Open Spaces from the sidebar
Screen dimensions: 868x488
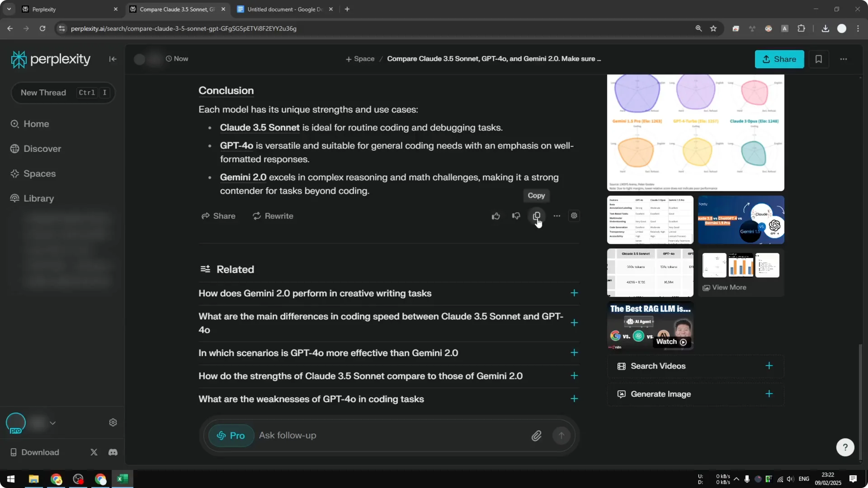tap(39, 174)
